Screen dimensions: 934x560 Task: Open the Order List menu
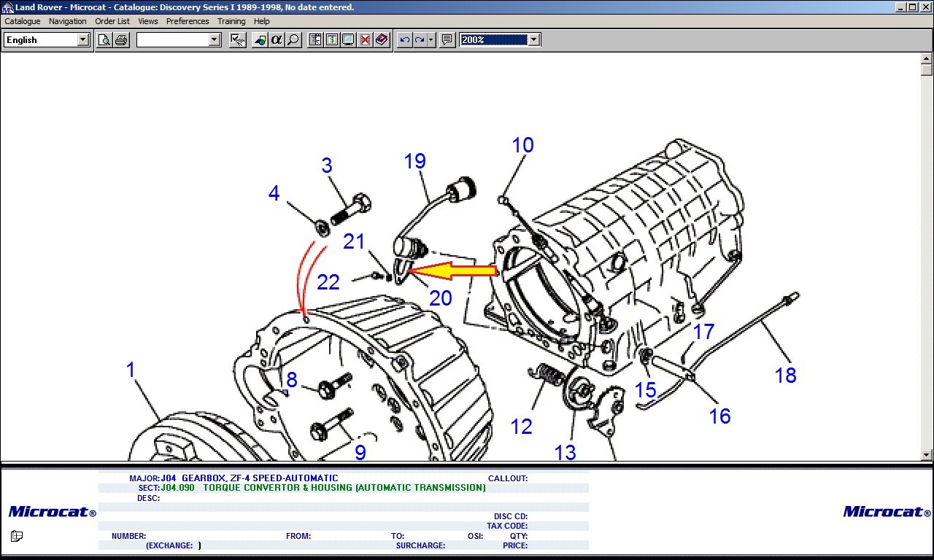click(x=112, y=21)
